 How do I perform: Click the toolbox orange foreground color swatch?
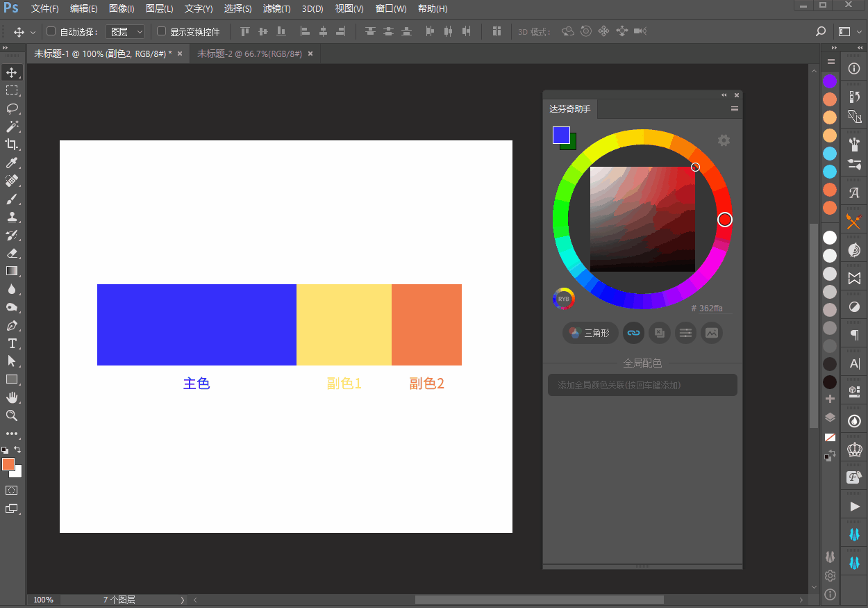[x=8, y=464]
